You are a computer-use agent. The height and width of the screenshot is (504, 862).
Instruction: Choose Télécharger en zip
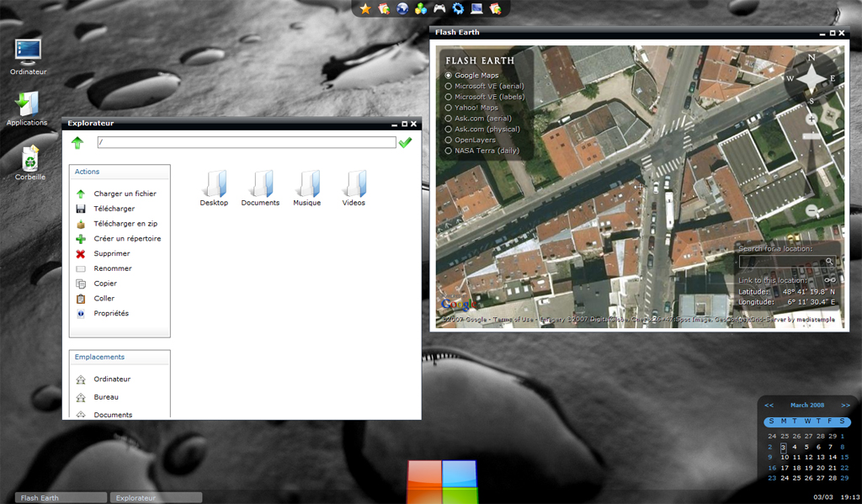116,224
